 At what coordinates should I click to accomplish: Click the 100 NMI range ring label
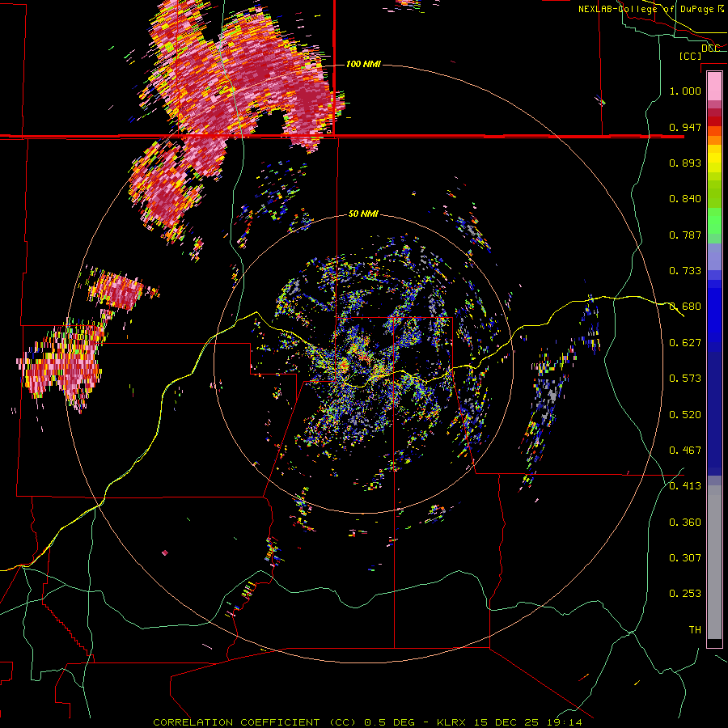(363, 64)
